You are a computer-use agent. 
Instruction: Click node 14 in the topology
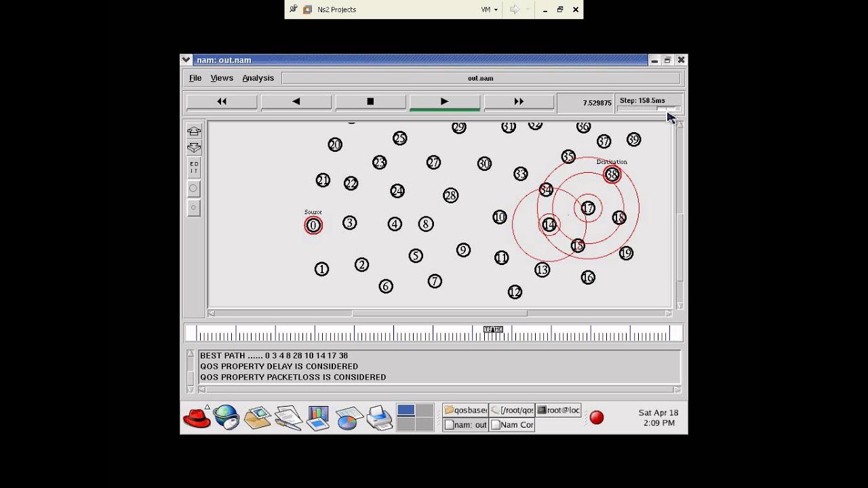(x=549, y=224)
